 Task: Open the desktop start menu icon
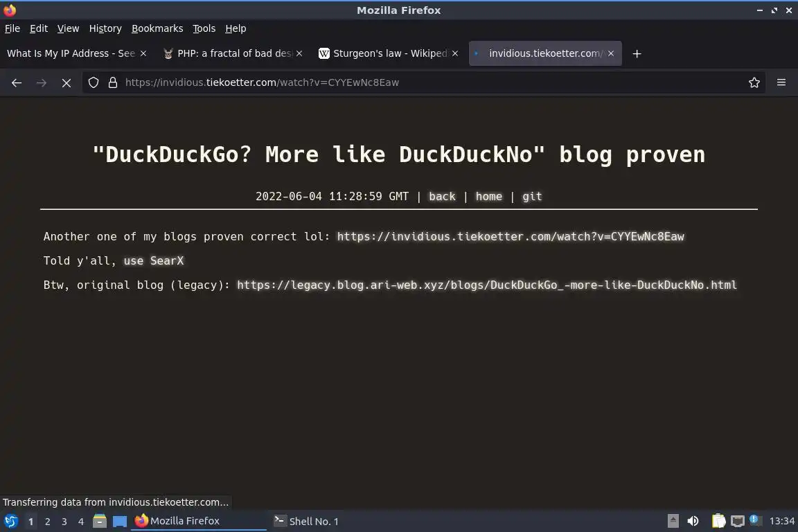[x=10, y=521]
